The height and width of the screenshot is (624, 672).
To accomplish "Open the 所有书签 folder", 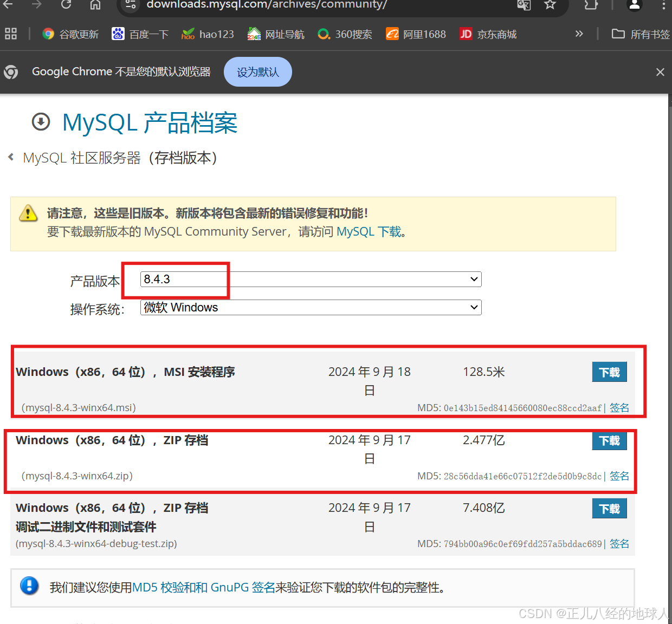I will pos(641,34).
